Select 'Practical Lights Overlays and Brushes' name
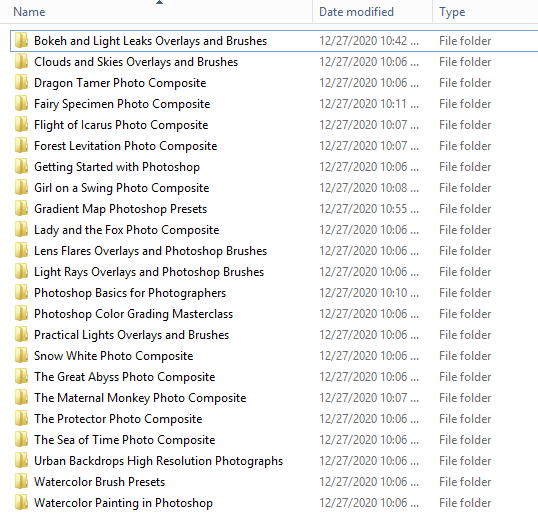538x526 pixels. [131, 335]
